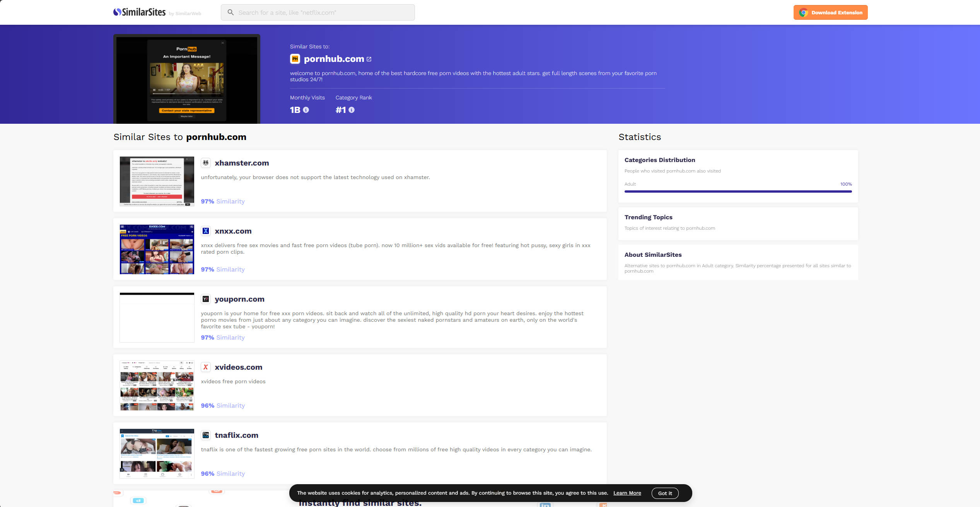The image size is (980, 507).
Task: Dismiss the cookie notice with Got it
Action: point(665,493)
